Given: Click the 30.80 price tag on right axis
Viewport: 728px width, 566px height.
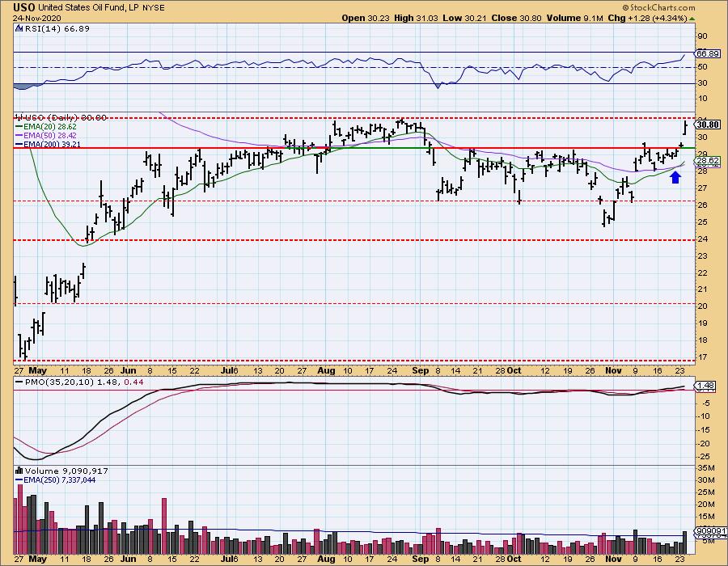Looking at the screenshot, I should click(x=709, y=125).
